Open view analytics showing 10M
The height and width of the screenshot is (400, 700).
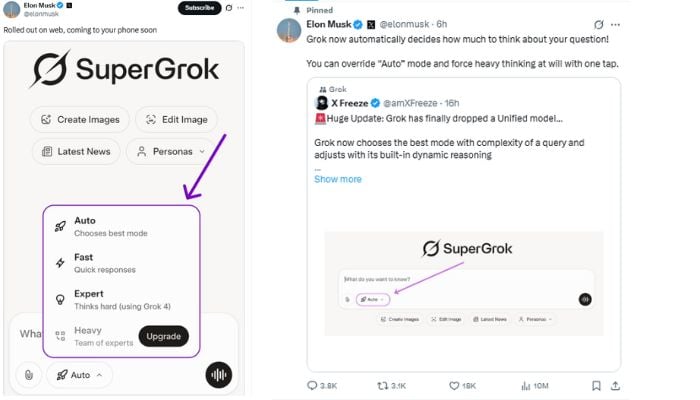pyautogui.click(x=524, y=385)
